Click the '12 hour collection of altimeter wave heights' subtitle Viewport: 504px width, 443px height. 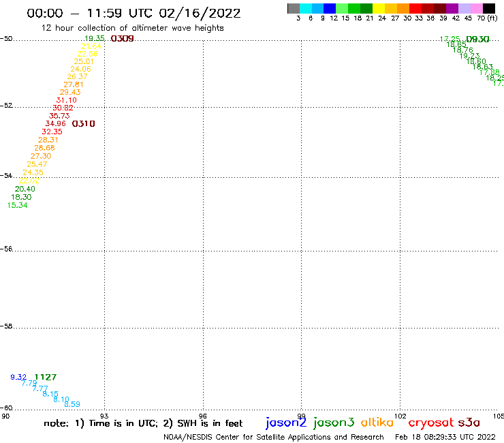[132, 28]
